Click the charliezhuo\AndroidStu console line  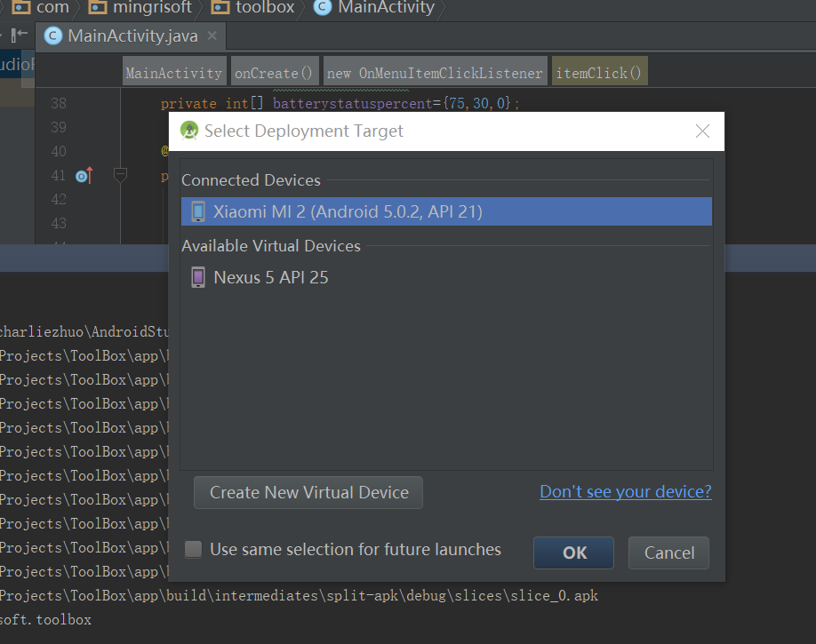tap(84, 331)
